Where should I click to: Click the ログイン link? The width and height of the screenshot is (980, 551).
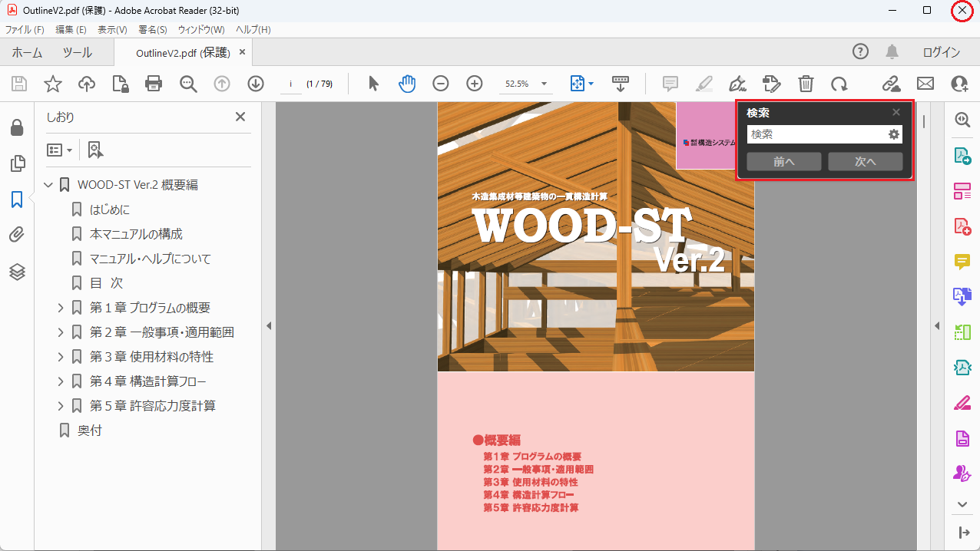pos(941,52)
